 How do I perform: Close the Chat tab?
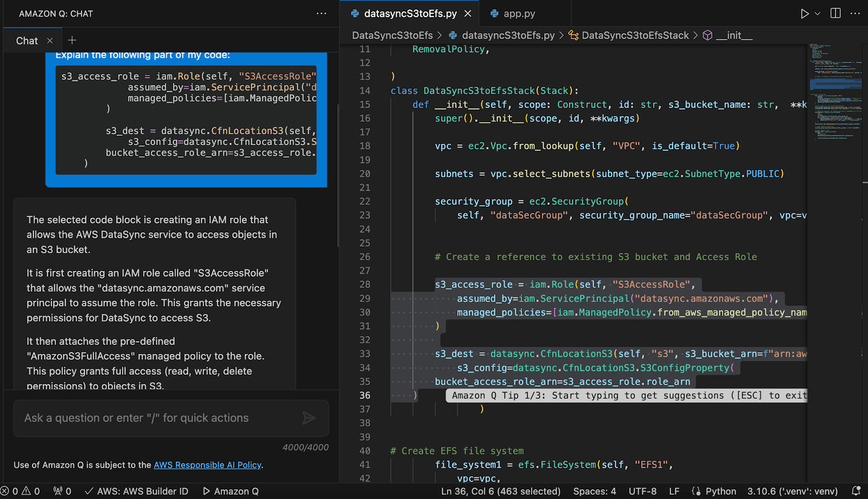[50, 41]
